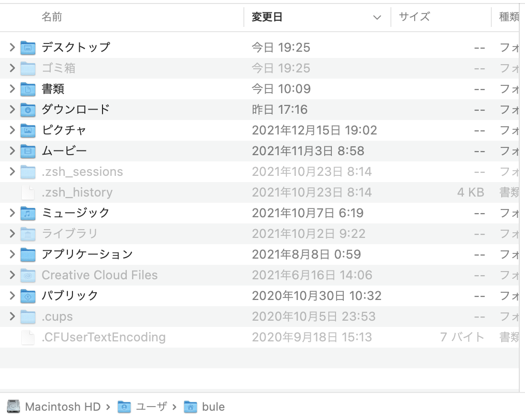Sort by the 名前 column header

coord(52,17)
